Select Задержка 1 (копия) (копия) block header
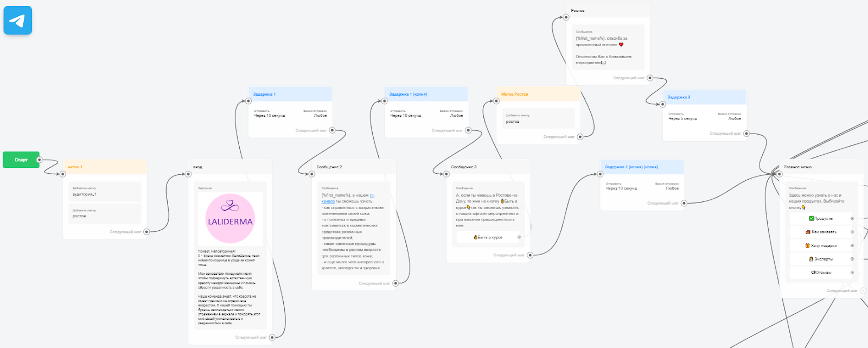Screen dimensions: 868x348 (x=642, y=167)
